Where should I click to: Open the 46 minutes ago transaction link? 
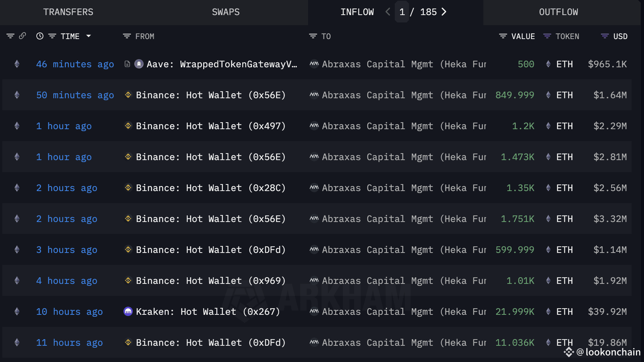tap(75, 64)
